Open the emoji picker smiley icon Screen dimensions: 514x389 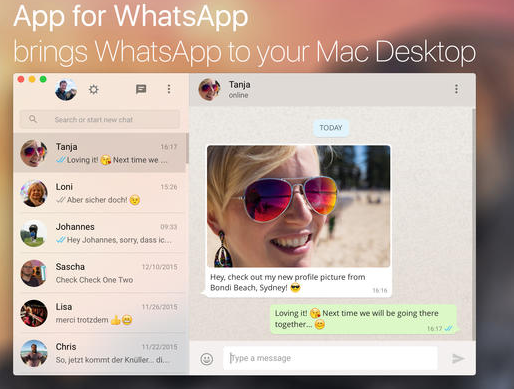(207, 359)
